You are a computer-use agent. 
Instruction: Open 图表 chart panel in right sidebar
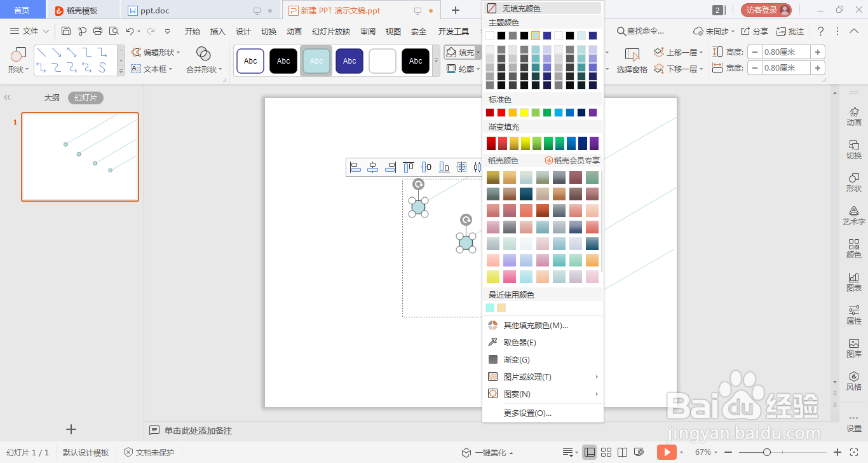click(x=854, y=282)
